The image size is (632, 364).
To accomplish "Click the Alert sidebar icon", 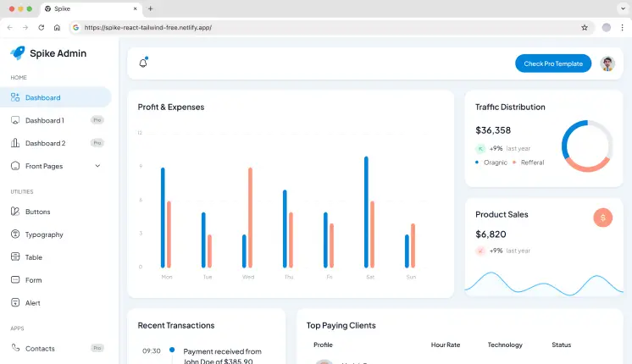I will [x=15, y=303].
